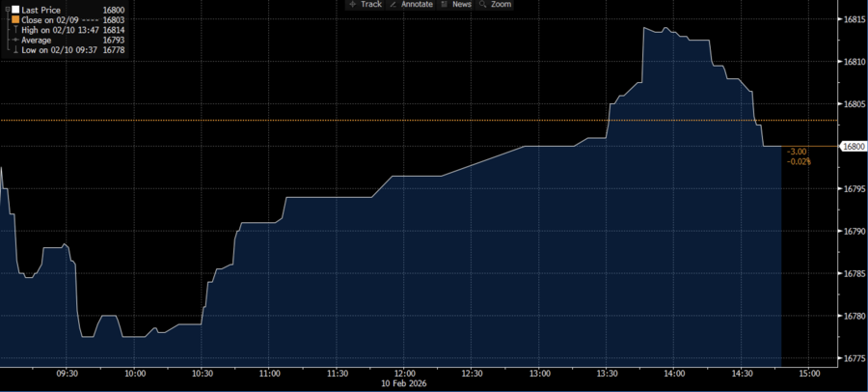This screenshot has width=868, height=392.
Task: Click the 16800 last price axis label
Action: point(854,147)
